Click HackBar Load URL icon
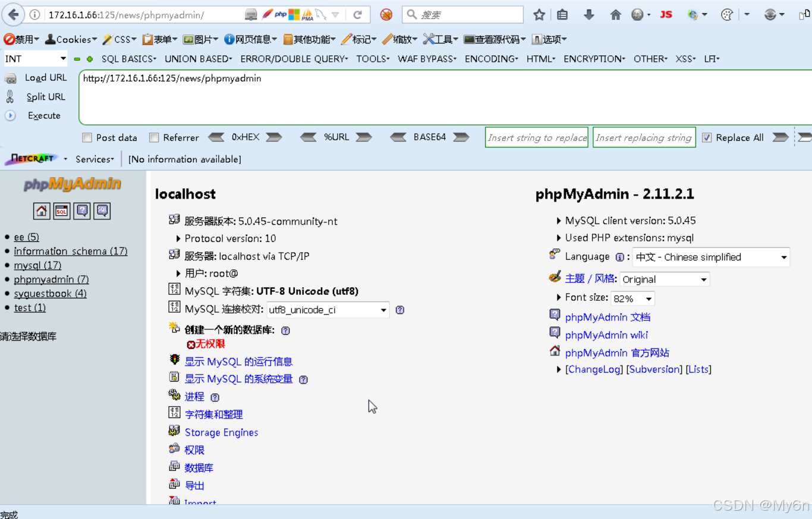 tap(11, 78)
